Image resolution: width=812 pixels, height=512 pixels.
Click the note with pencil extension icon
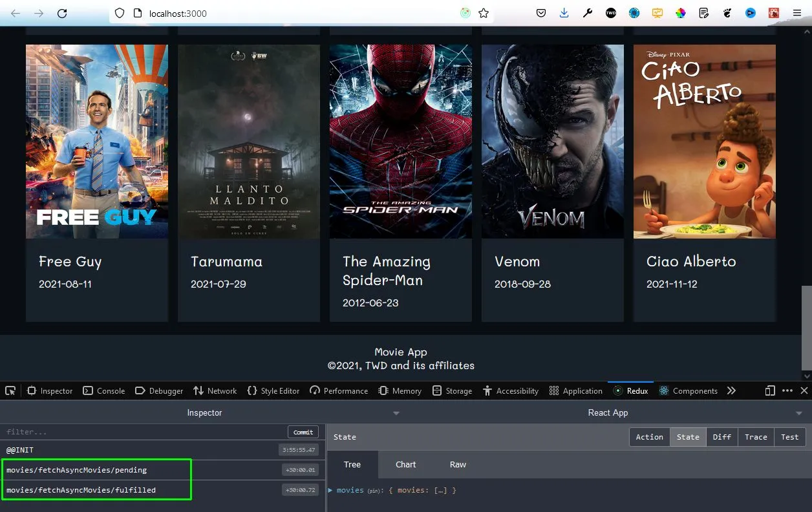pyautogui.click(x=704, y=13)
